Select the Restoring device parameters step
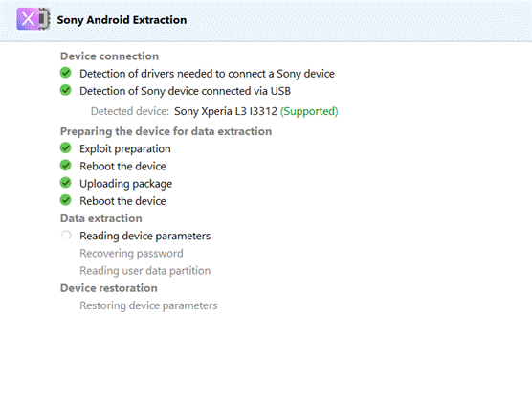 [x=148, y=305]
